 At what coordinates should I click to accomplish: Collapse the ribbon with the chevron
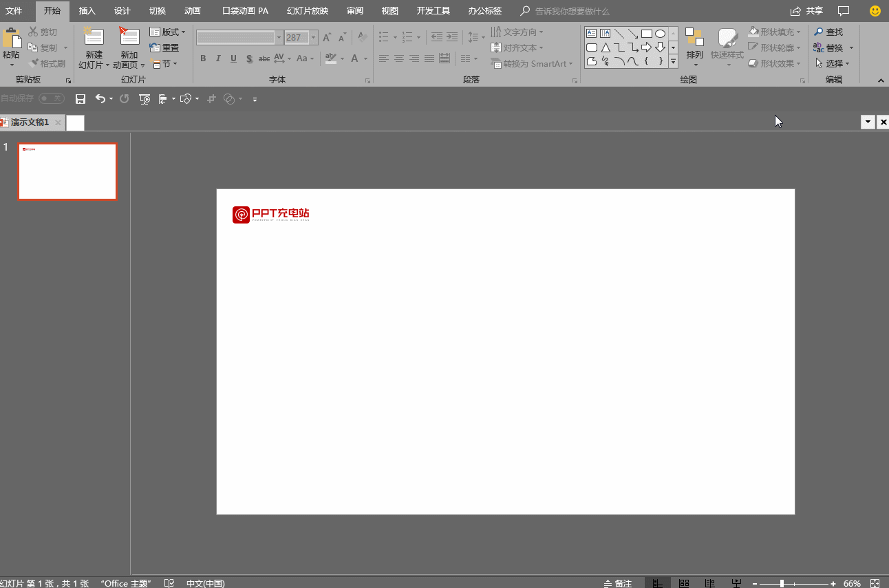point(881,80)
